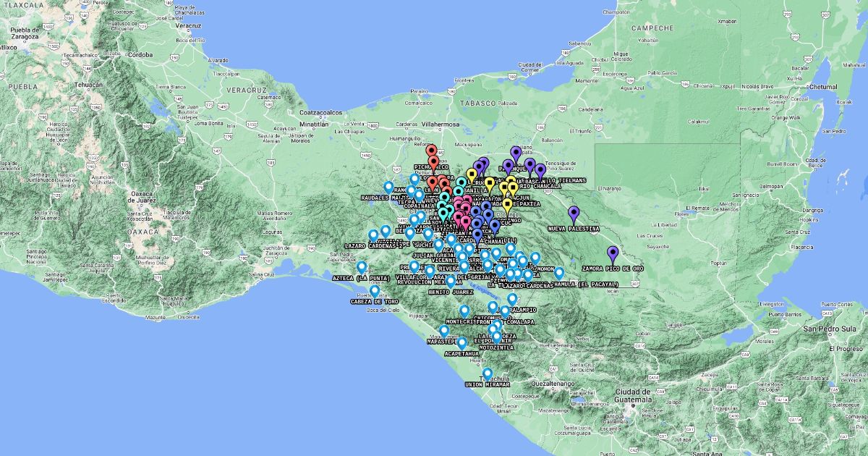
Task: Open the Benito Juarez map marker
Action: click(x=451, y=282)
